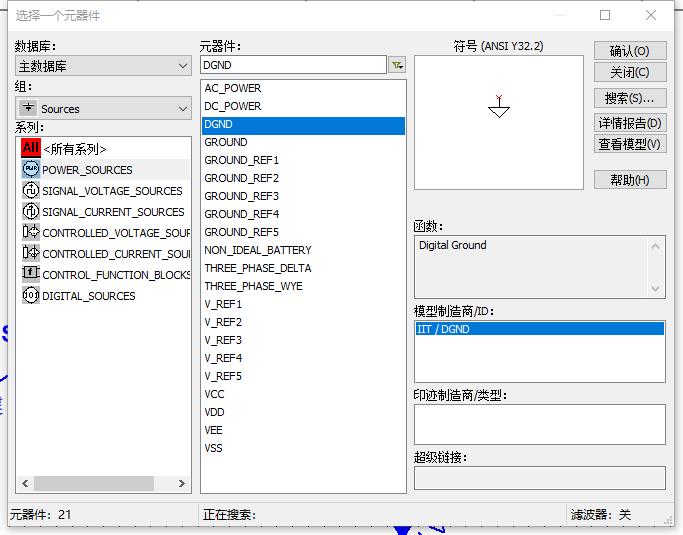Select GROUND in the component list
This screenshot has width=683, height=535.
(303, 142)
